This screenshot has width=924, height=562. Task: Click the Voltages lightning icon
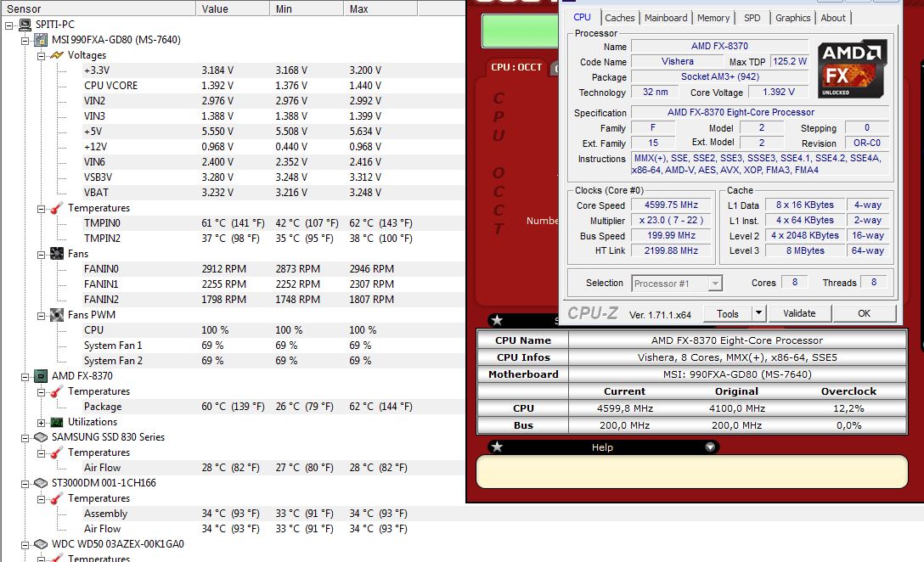coord(57,55)
